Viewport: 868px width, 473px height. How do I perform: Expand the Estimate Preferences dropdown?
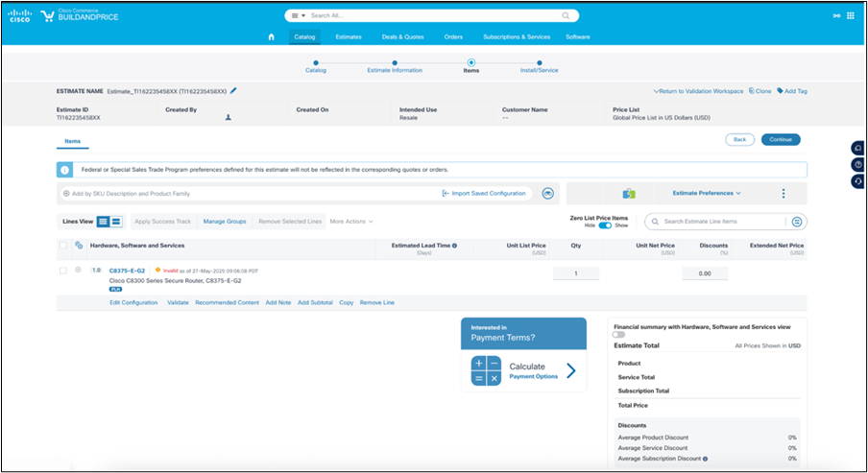(707, 193)
